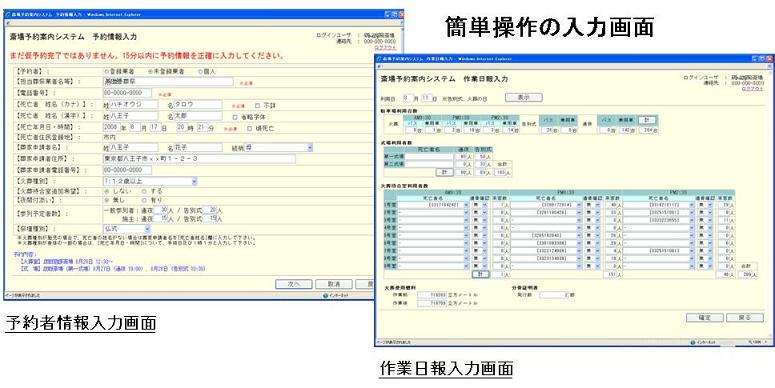The image size is (775, 388).
Task: Open the 祭壇種別 dropdown showing 仏式
Action: pyautogui.click(x=127, y=229)
